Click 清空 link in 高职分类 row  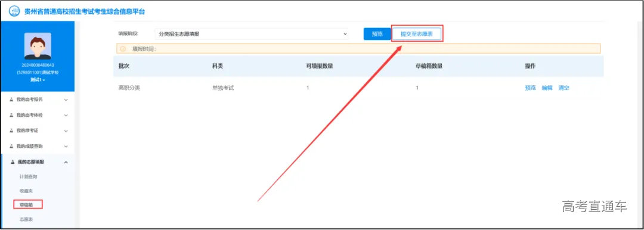pyautogui.click(x=563, y=88)
